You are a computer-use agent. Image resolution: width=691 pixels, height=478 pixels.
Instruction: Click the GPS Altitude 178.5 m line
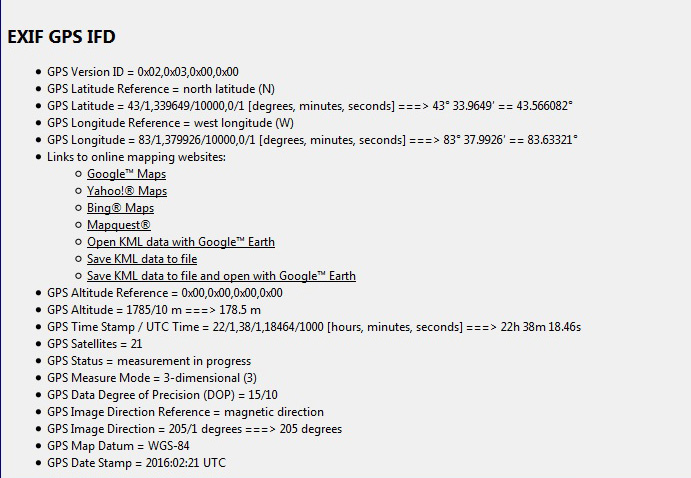[x=154, y=310]
